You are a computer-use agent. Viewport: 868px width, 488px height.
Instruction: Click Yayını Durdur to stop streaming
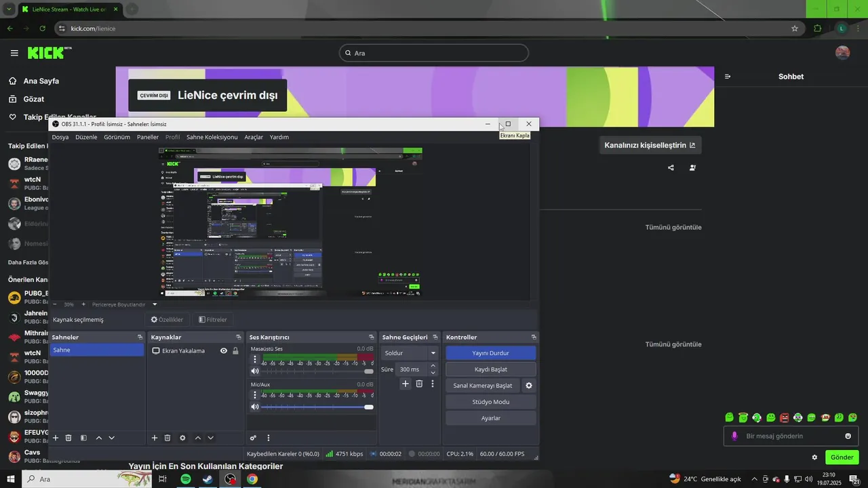[491, 353]
